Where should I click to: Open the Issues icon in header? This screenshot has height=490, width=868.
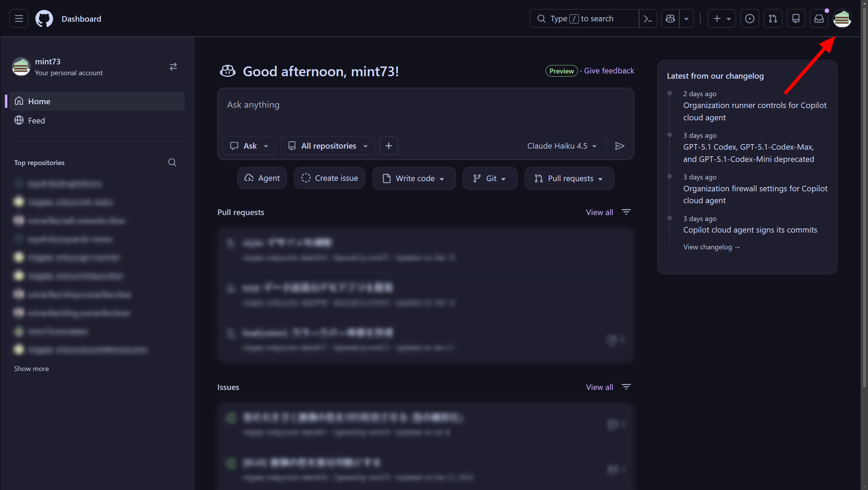(x=750, y=19)
